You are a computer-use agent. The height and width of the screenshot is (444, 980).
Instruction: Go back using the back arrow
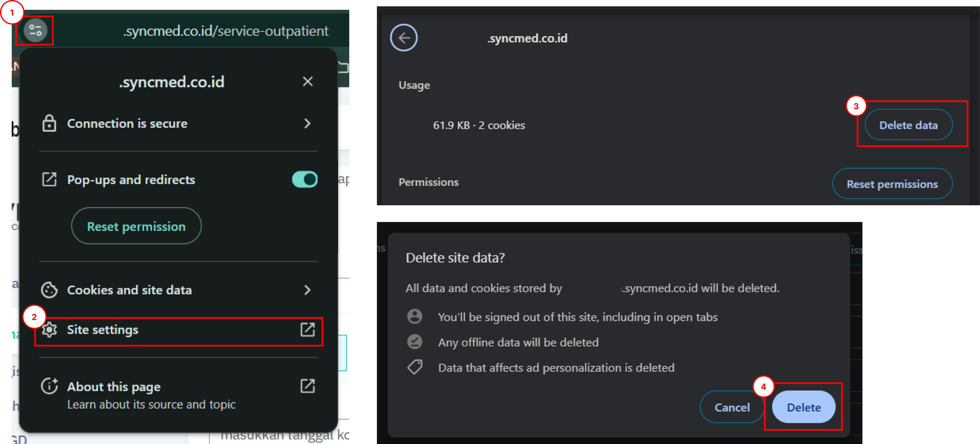(404, 38)
